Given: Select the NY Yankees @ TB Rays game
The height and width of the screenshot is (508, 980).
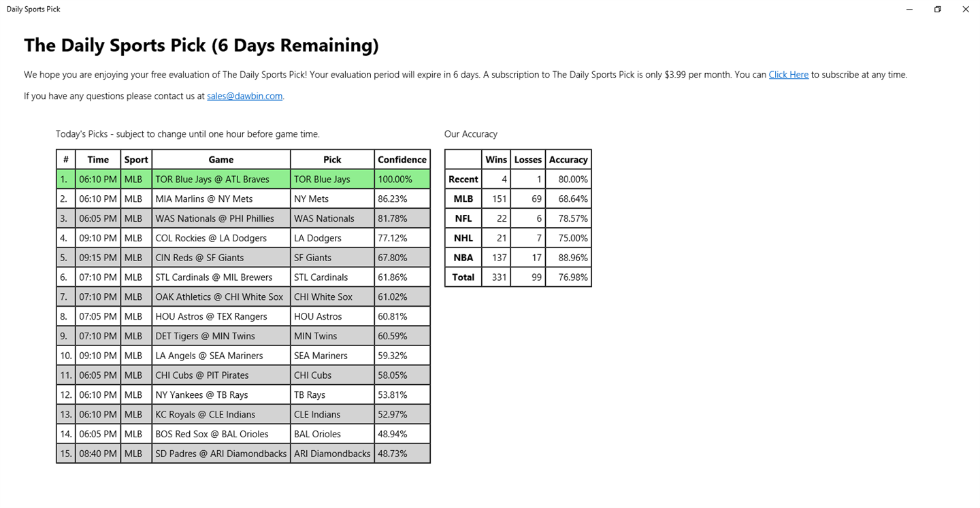Looking at the screenshot, I should click(201, 395).
